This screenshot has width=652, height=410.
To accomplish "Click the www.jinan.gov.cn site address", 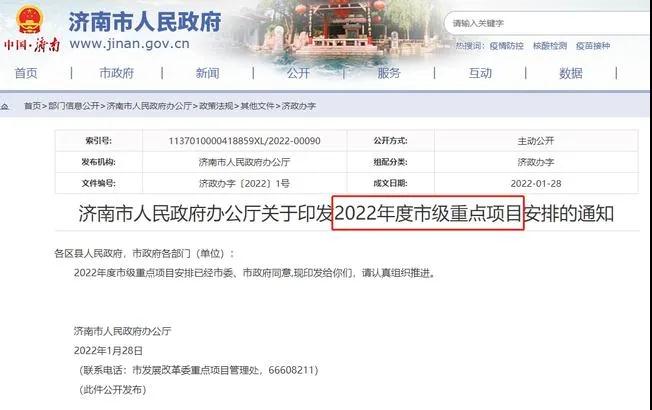I will (130, 44).
